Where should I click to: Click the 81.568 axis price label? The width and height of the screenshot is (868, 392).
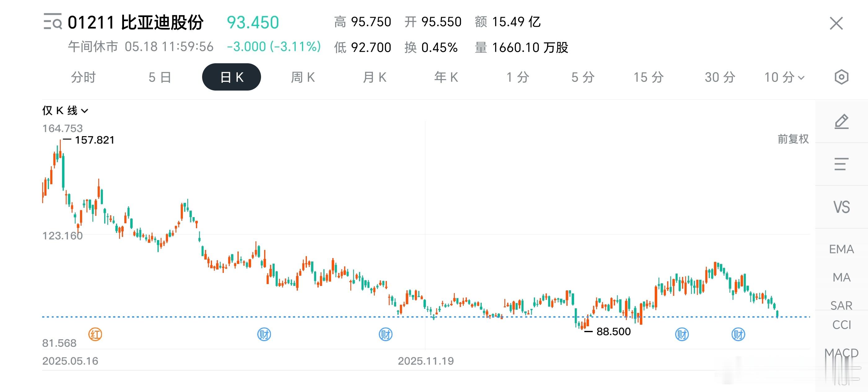(x=59, y=343)
